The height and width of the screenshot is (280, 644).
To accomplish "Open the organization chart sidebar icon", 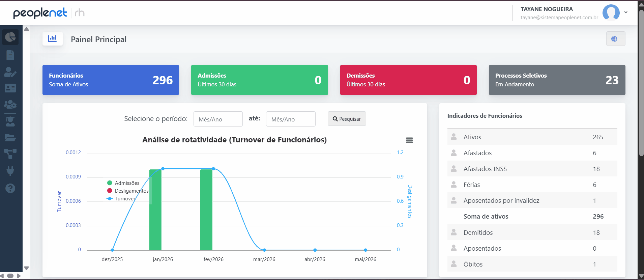I will point(10,154).
